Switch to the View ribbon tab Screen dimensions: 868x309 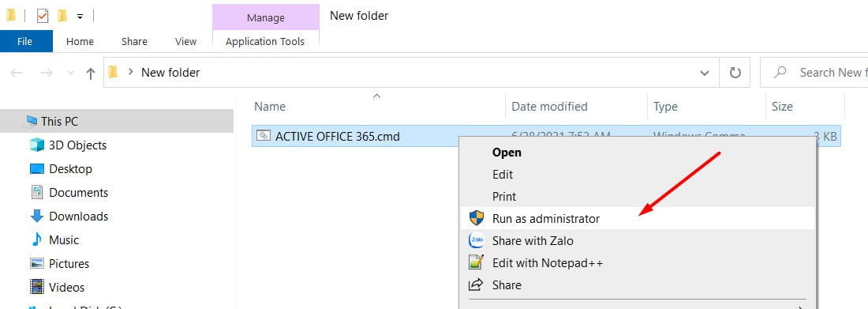pyautogui.click(x=185, y=42)
